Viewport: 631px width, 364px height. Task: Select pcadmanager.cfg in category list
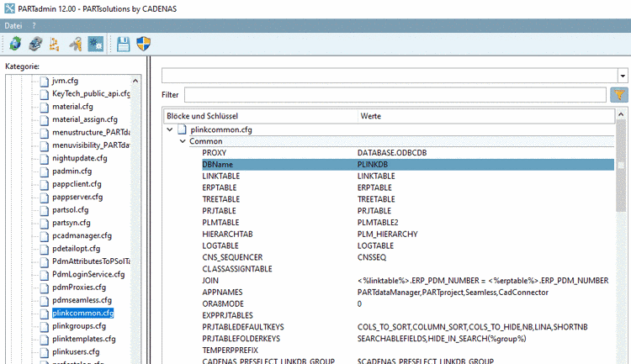82,235
